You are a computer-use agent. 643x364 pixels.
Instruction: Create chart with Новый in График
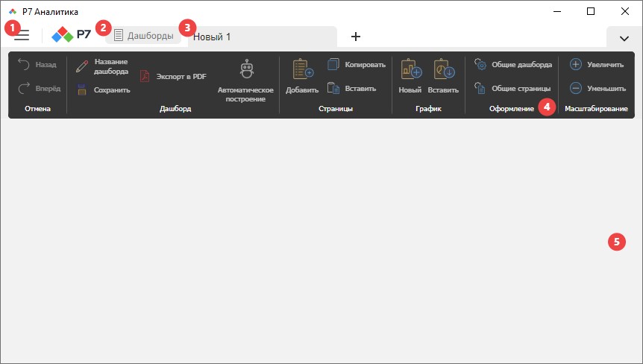click(x=410, y=76)
